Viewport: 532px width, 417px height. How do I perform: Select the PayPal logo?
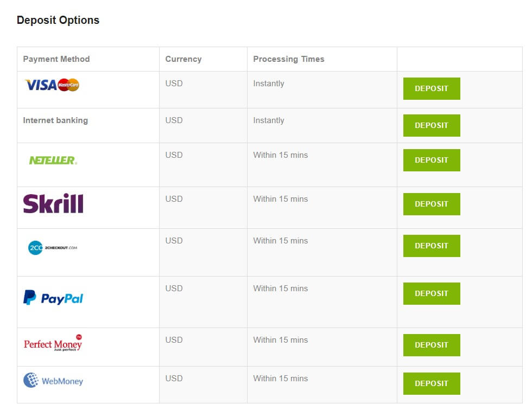point(53,298)
